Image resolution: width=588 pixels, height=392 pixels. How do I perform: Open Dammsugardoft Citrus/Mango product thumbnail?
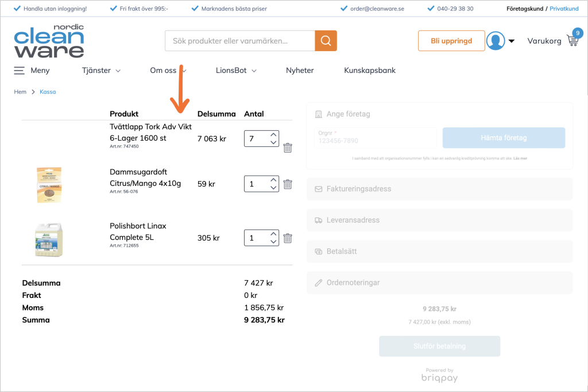(49, 184)
